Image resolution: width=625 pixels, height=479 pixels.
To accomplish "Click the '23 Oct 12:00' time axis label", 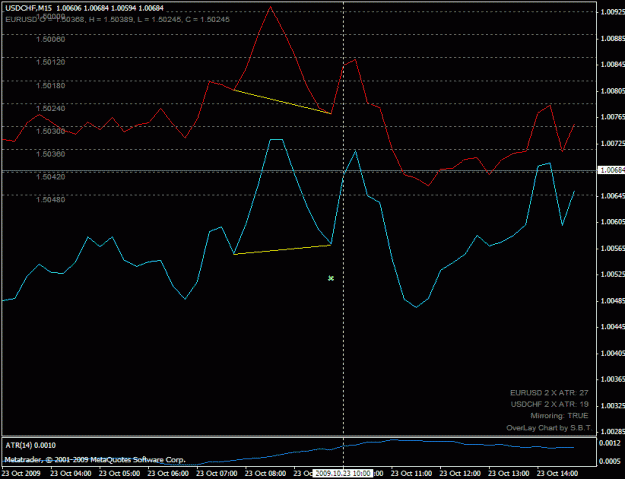I will pos(460,473).
